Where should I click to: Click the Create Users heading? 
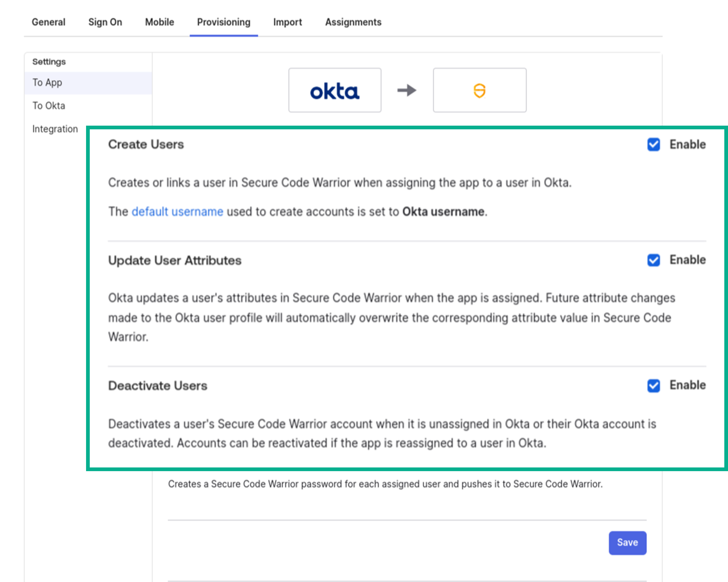click(146, 144)
